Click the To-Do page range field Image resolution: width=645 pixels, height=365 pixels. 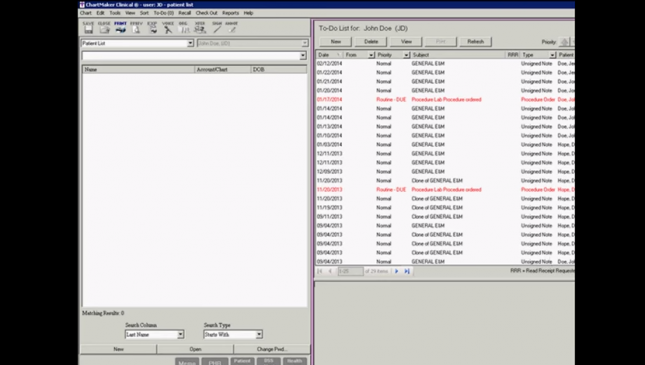coord(350,271)
